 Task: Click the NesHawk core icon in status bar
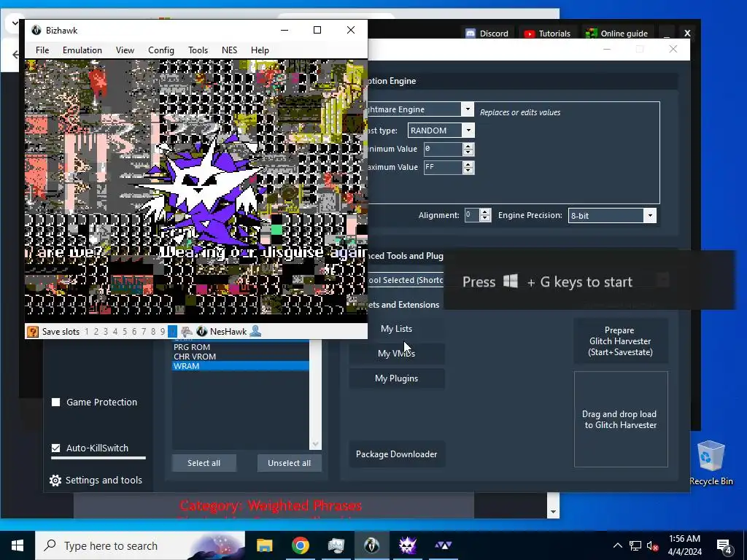tap(201, 332)
